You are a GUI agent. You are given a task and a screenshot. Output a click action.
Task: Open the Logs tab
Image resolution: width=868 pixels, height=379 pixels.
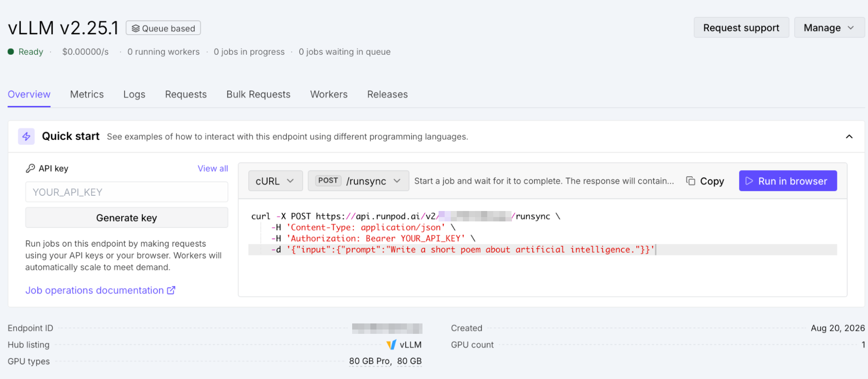pyautogui.click(x=134, y=94)
